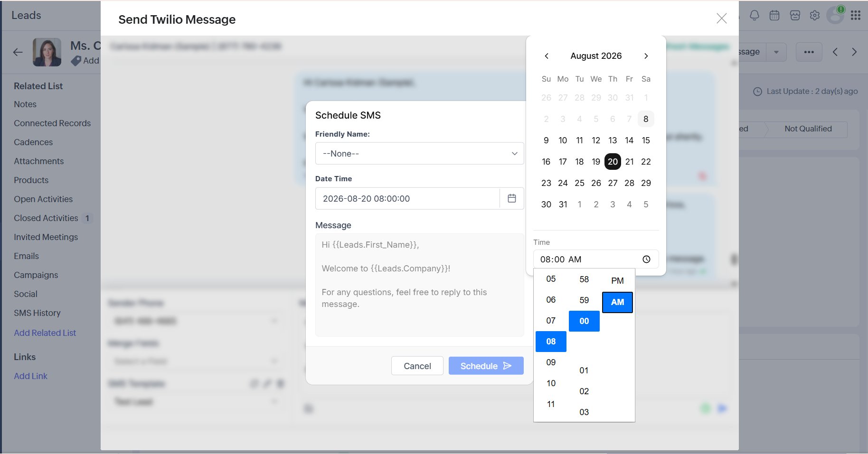
Task: Select August 8 in the calendar
Action: click(x=646, y=119)
